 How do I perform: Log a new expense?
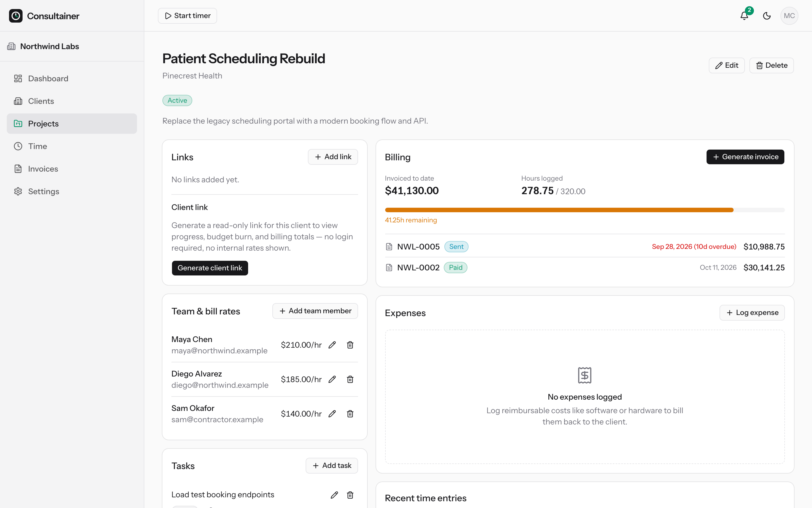pyautogui.click(x=752, y=312)
